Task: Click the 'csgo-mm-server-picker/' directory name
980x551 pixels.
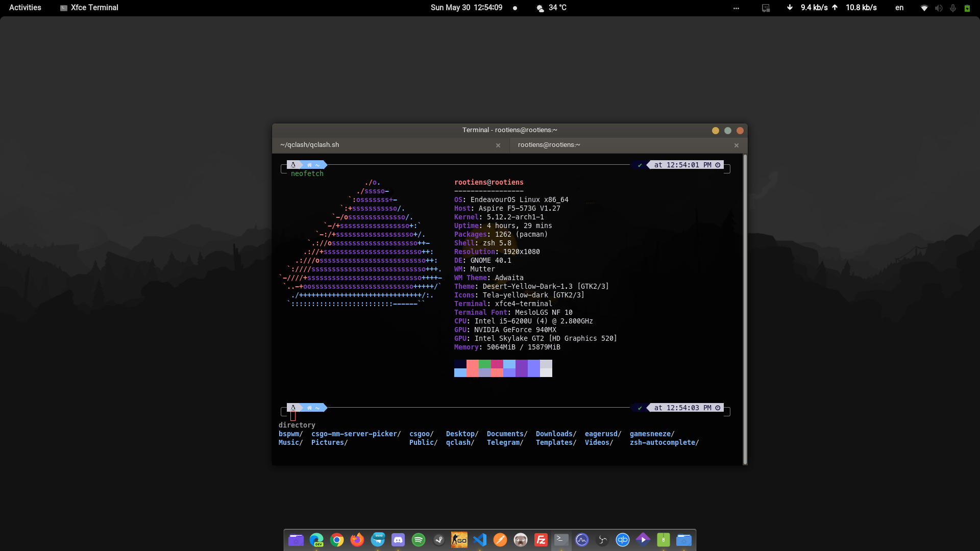Action: [356, 434]
